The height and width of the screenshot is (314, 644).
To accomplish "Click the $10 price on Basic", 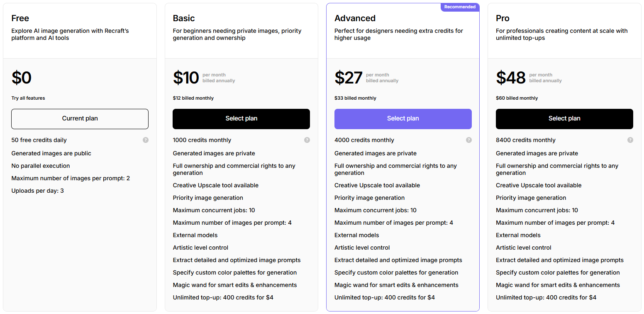I will pyautogui.click(x=186, y=78).
